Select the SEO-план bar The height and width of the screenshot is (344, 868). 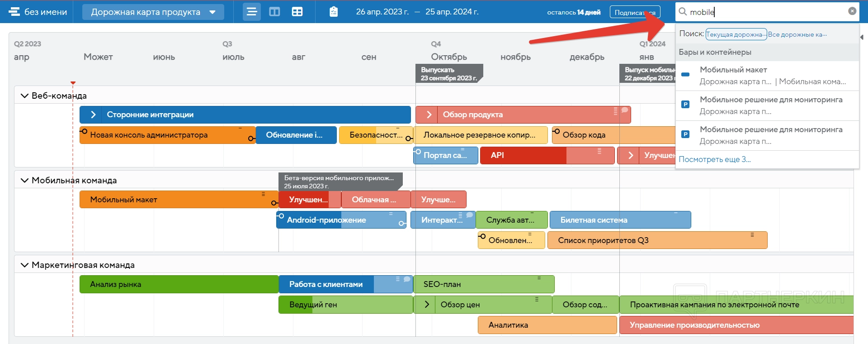coord(484,284)
